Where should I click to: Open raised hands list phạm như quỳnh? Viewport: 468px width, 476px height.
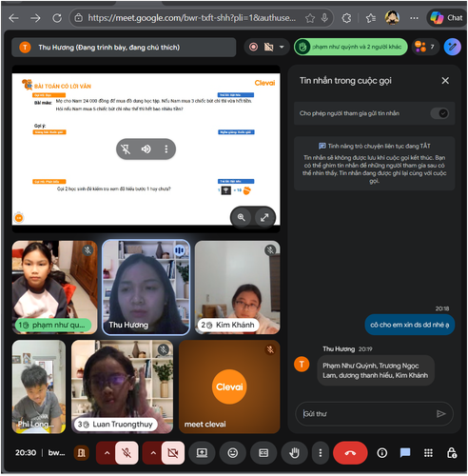[x=351, y=47]
